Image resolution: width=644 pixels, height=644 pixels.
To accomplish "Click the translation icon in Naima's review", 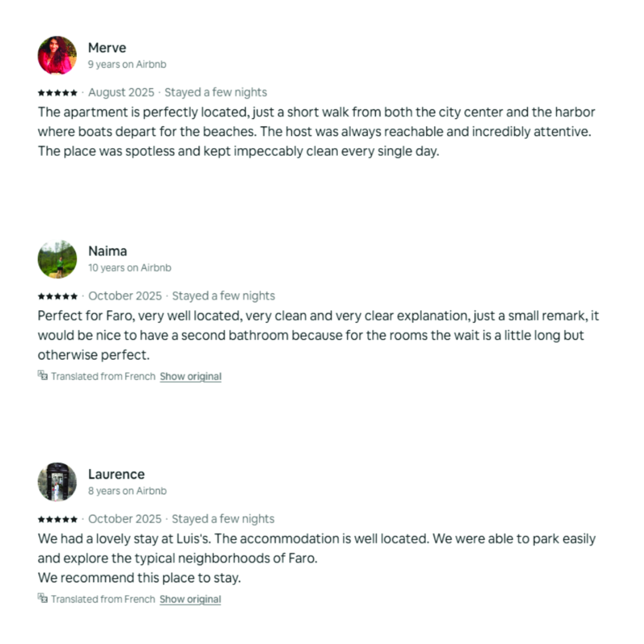I will pyautogui.click(x=43, y=376).
